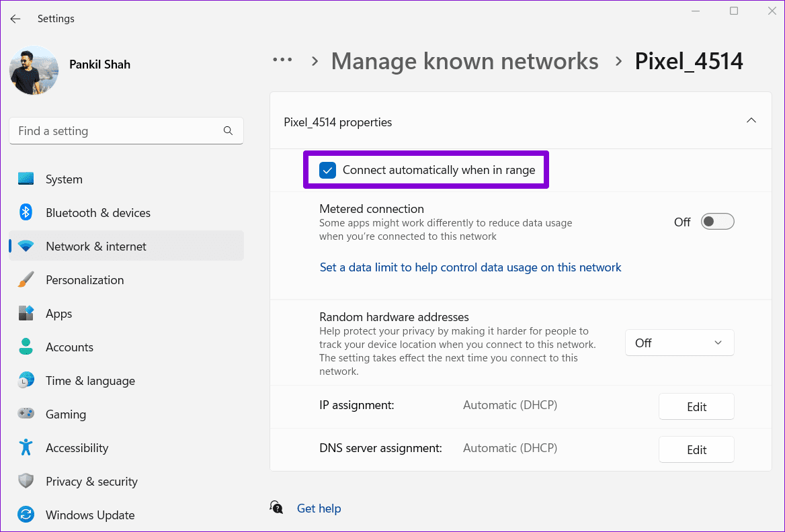Uncheck Connect automatically when in range

327,170
